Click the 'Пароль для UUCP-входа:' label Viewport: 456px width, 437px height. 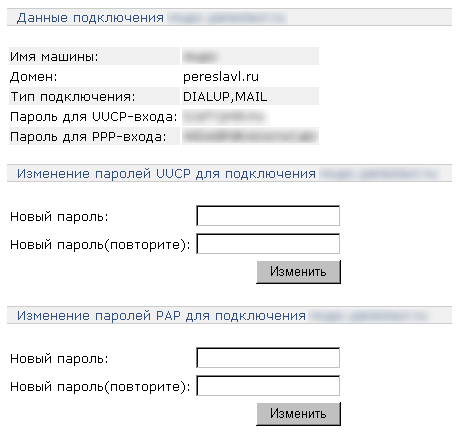click(94, 117)
